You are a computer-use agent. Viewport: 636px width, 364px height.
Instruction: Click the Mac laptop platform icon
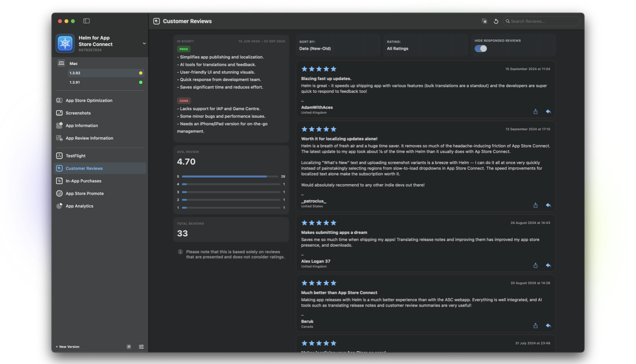coord(61,63)
